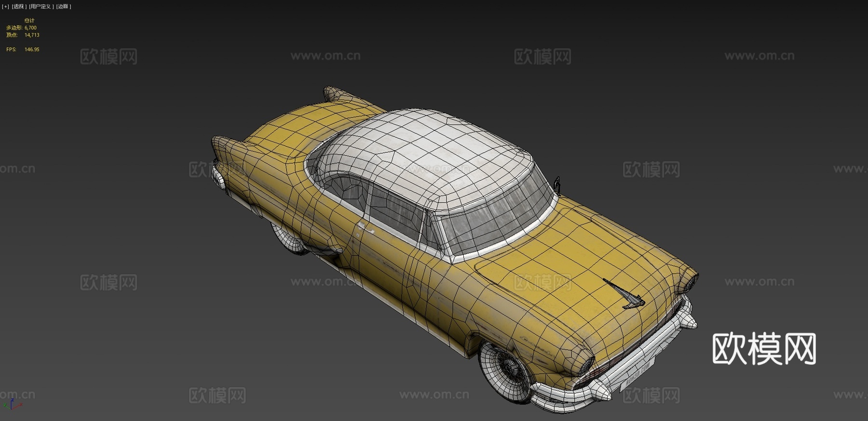Open the 边面 shading mode menu

(x=63, y=6)
